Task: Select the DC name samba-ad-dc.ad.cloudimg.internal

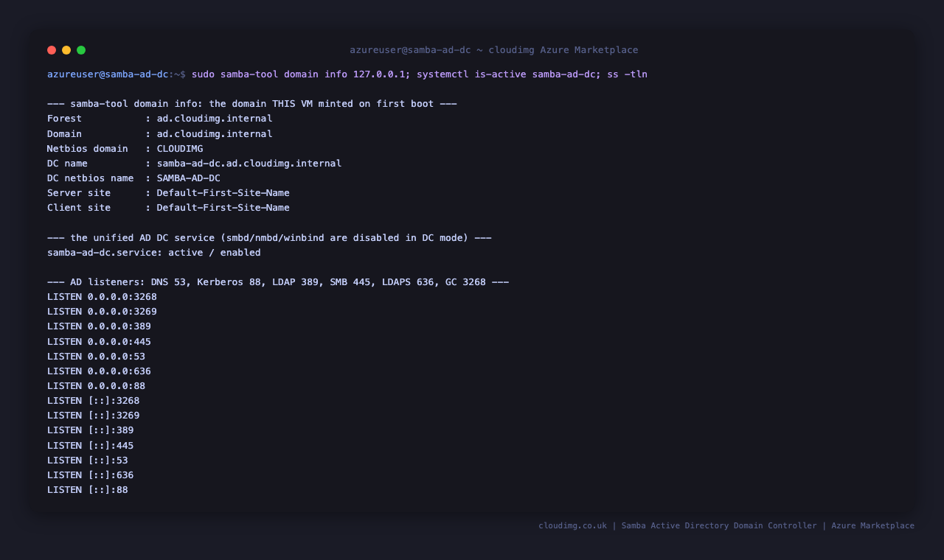Action: click(249, 164)
